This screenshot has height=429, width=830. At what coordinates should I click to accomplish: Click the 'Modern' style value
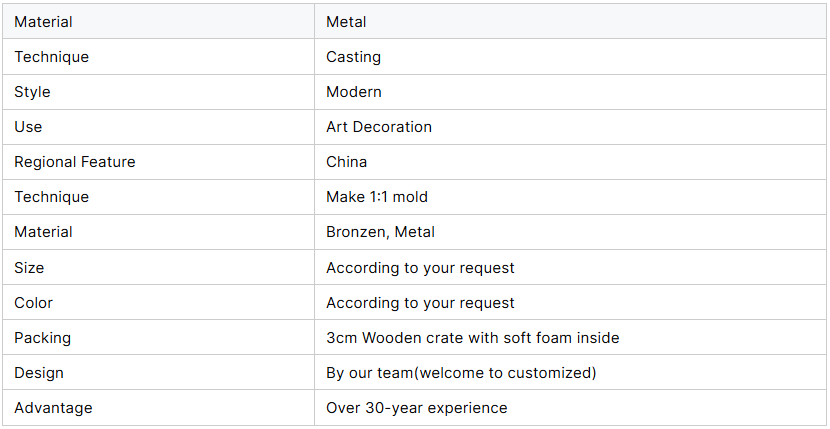[x=354, y=92]
